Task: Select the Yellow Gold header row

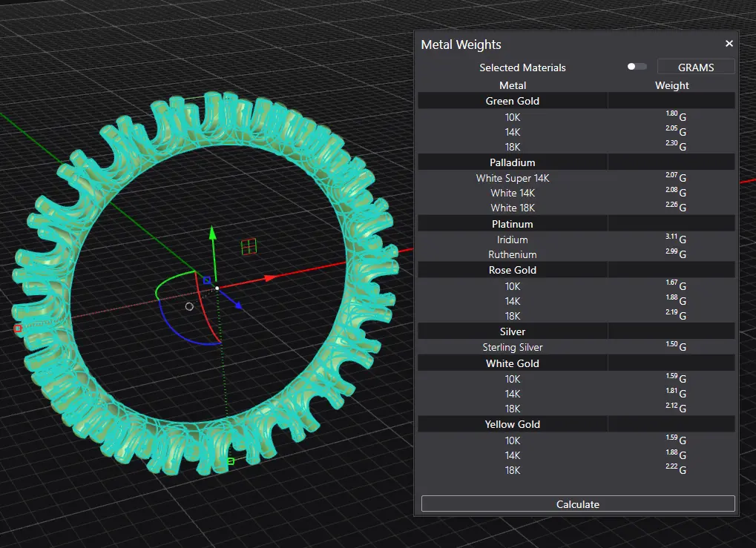Action: pyautogui.click(x=576, y=424)
